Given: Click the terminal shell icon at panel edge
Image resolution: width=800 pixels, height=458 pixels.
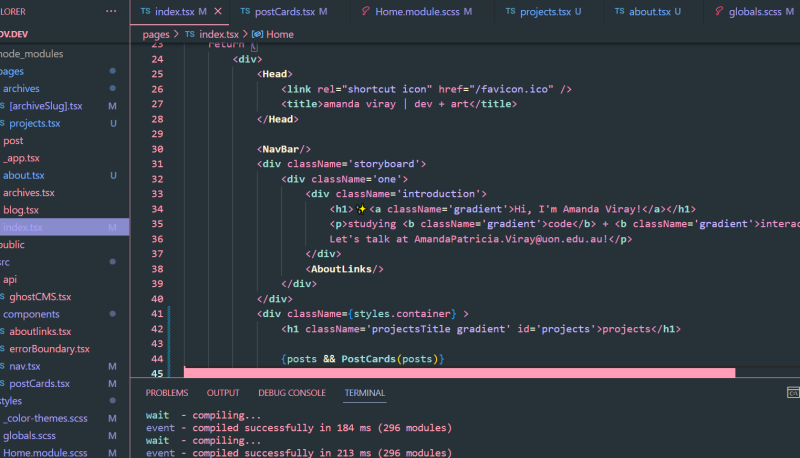Looking at the screenshot, I should coord(793,392).
